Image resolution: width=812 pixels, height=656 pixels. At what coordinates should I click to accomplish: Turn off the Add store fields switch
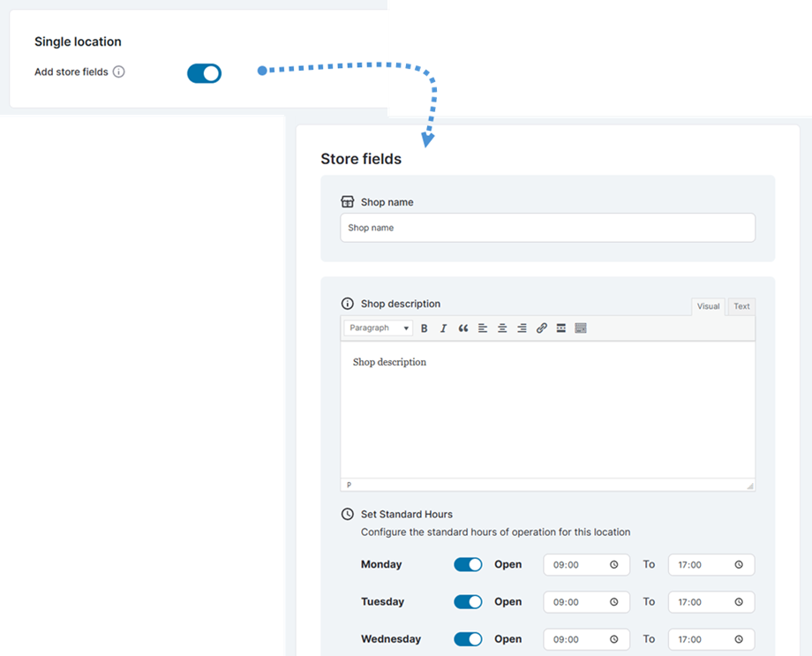204,73
